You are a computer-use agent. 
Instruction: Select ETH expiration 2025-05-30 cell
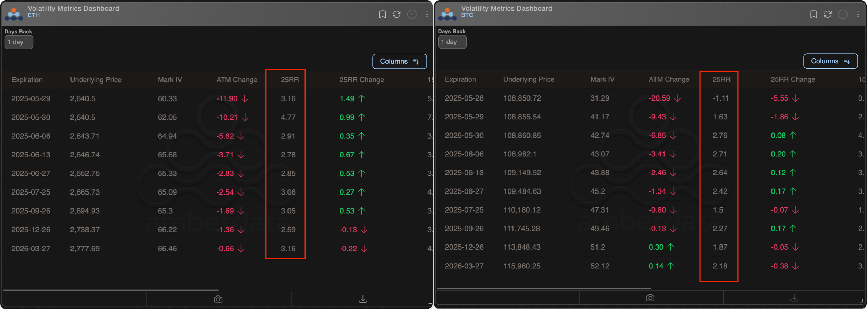coord(31,117)
